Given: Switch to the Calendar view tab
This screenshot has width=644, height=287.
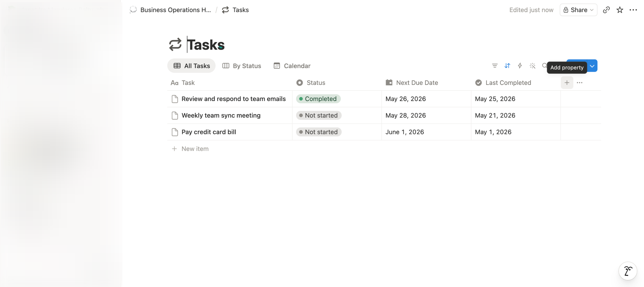Looking at the screenshot, I should click(292, 66).
